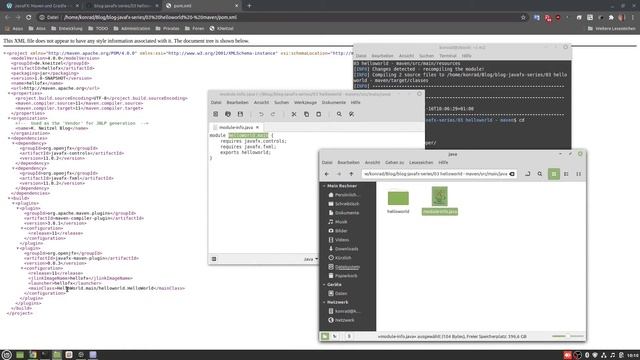640x360 pixels.
Task: Collapse the properties node in pom.xml
Action: point(9,93)
